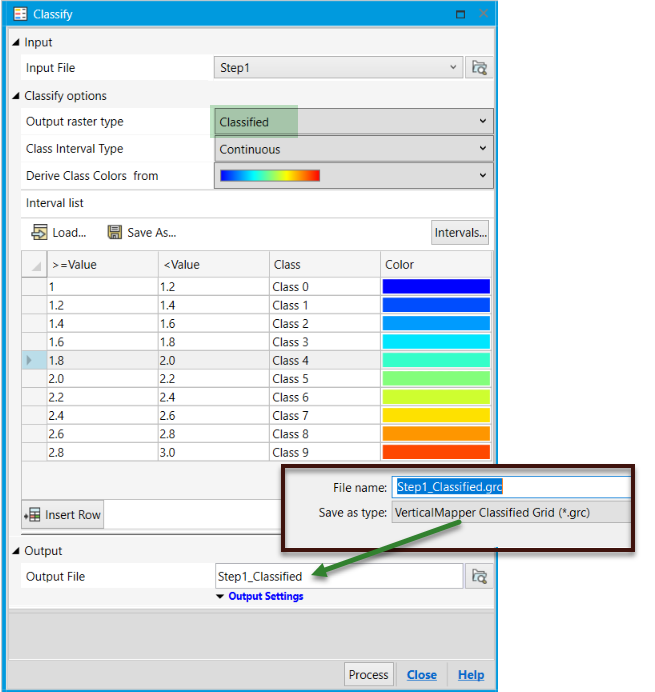Click the Class 9 orange color swatch
Image resolution: width=655 pixels, height=692 pixels.
coord(436,452)
